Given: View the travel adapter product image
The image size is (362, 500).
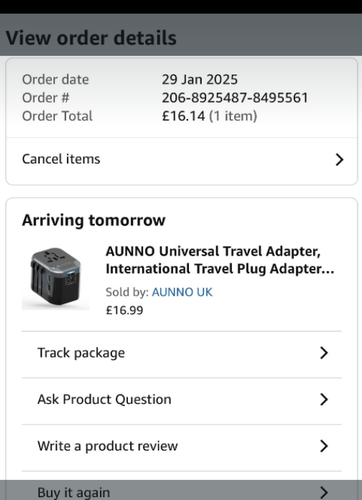Looking at the screenshot, I should [56, 277].
